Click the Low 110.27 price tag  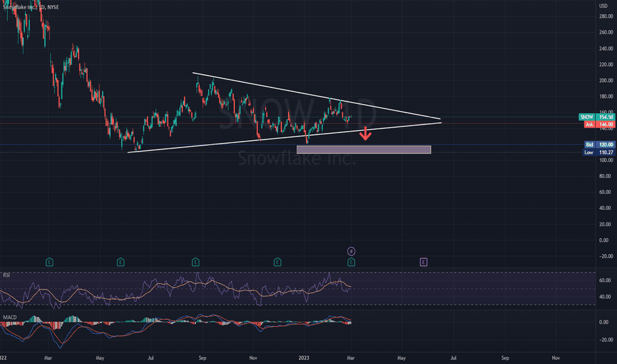coord(598,152)
